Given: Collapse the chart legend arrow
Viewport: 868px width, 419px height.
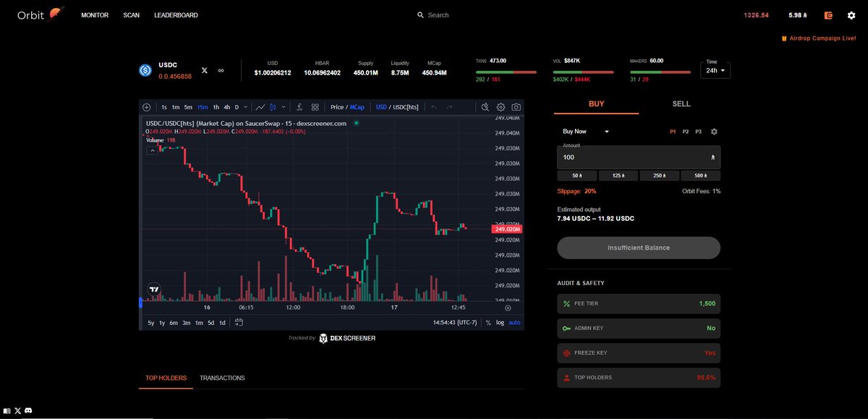Looking at the screenshot, I should tap(153, 151).
